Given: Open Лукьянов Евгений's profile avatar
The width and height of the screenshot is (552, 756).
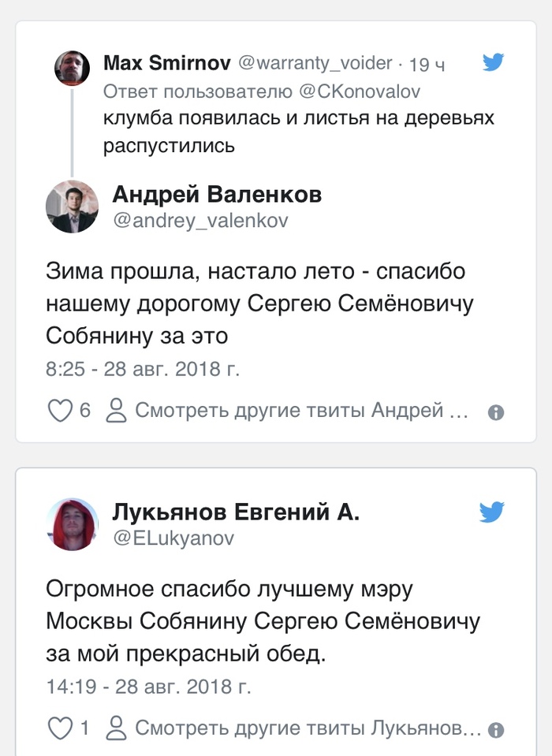Looking at the screenshot, I should coord(72,524).
